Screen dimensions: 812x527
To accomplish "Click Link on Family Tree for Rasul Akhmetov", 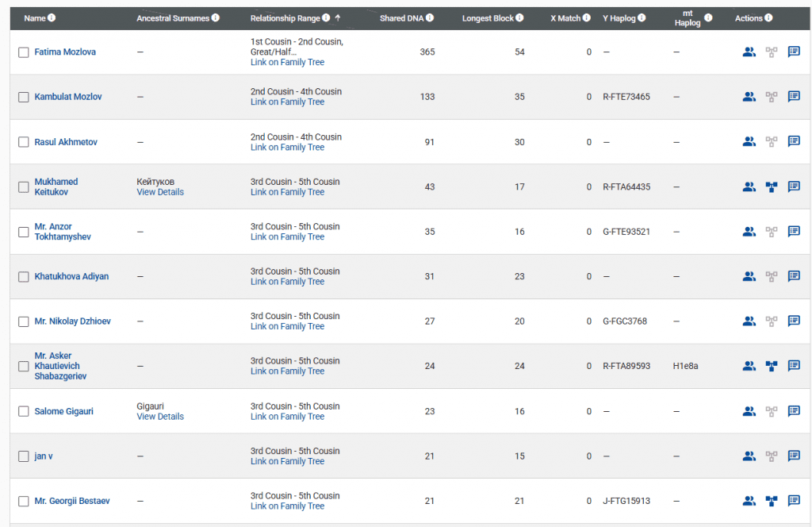I will click(x=287, y=148).
